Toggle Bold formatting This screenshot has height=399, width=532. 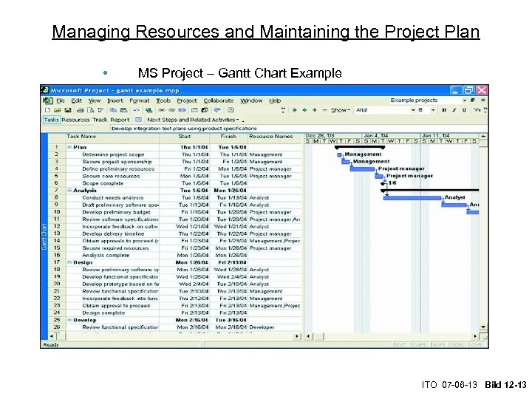point(444,110)
